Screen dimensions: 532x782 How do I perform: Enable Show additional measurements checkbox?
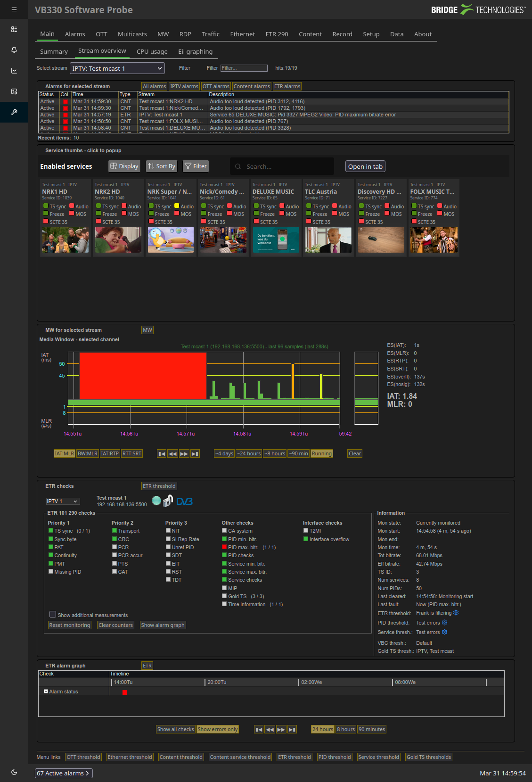click(x=53, y=615)
